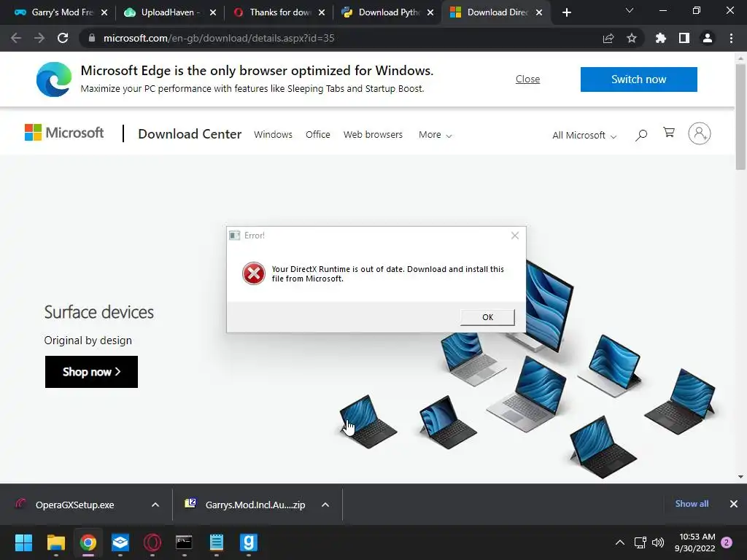Open the Command Prompt taskbar icon

coord(184,542)
